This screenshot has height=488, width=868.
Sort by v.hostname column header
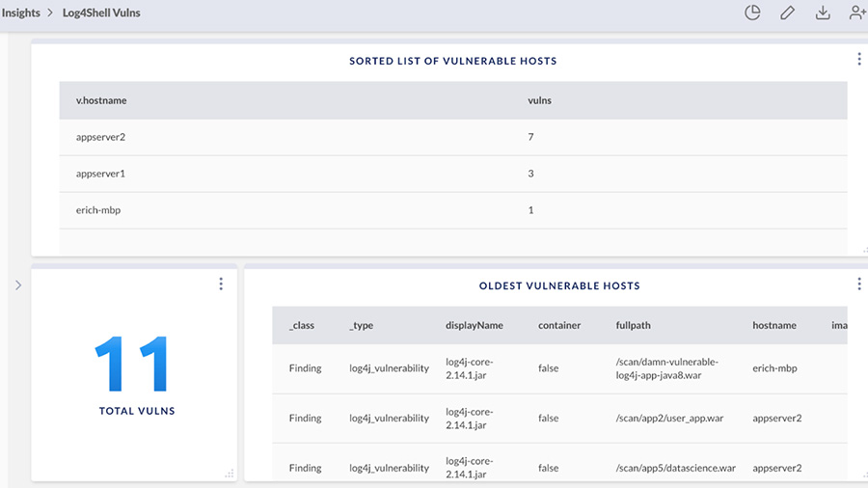[x=101, y=100]
